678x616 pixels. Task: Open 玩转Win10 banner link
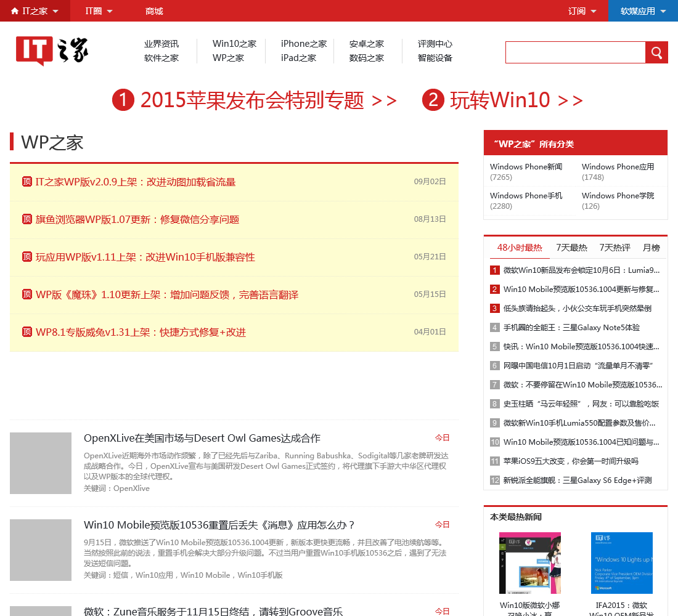click(x=517, y=100)
